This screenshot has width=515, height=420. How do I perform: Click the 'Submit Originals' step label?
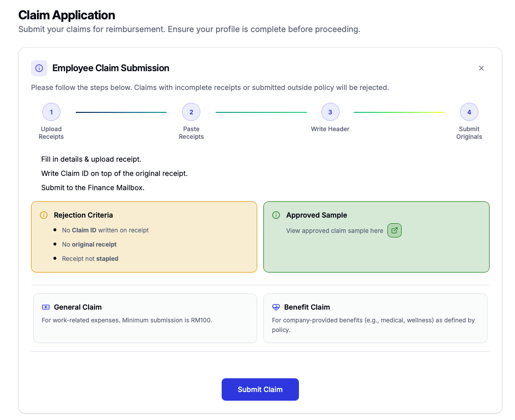[x=469, y=133]
